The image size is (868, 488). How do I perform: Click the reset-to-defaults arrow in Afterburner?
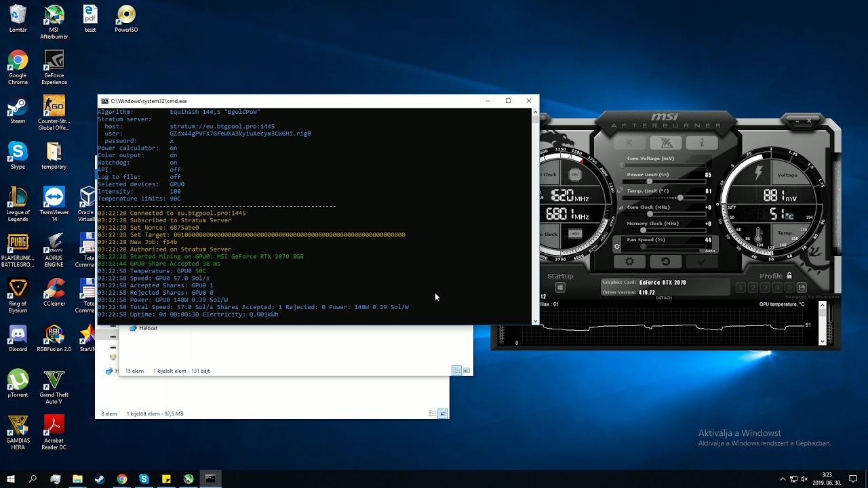pos(665,262)
